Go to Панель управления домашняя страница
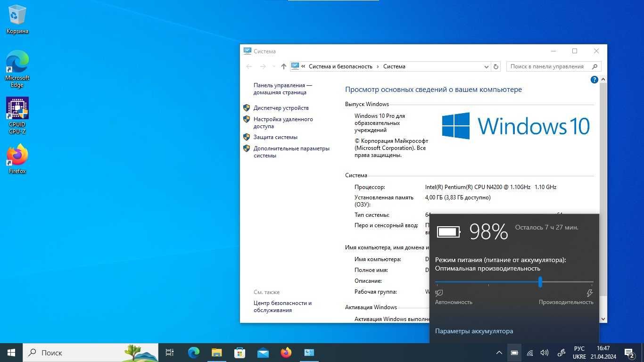Screen dimensions: 644x362 coord(283,89)
